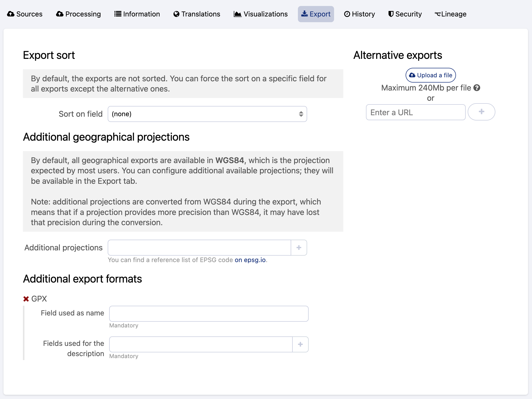Image resolution: width=532 pixels, height=399 pixels.
Task: Click the cloud icon on Upload a file
Action: [x=412, y=75]
